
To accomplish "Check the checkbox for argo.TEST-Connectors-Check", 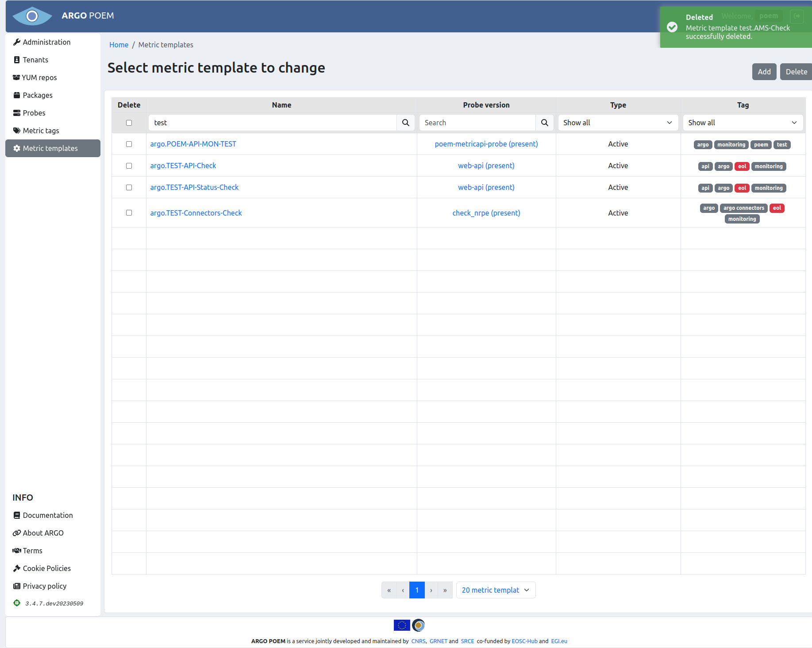I will [129, 213].
